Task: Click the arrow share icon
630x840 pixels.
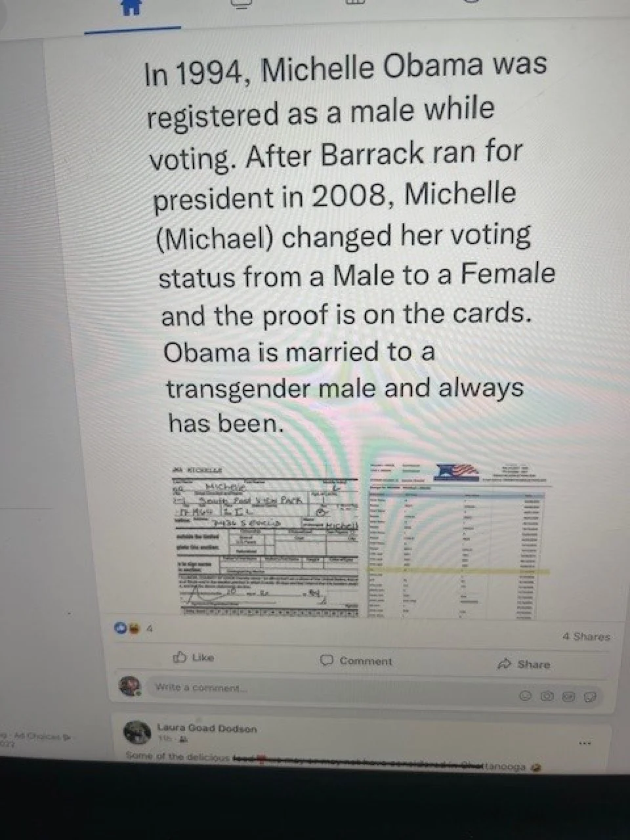Action: (504, 663)
